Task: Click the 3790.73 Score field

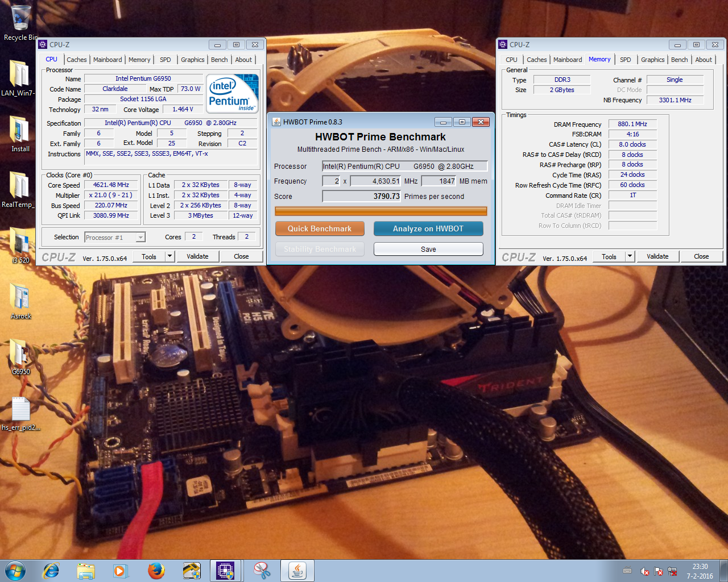Action: pyautogui.click(x=362, y=196)
